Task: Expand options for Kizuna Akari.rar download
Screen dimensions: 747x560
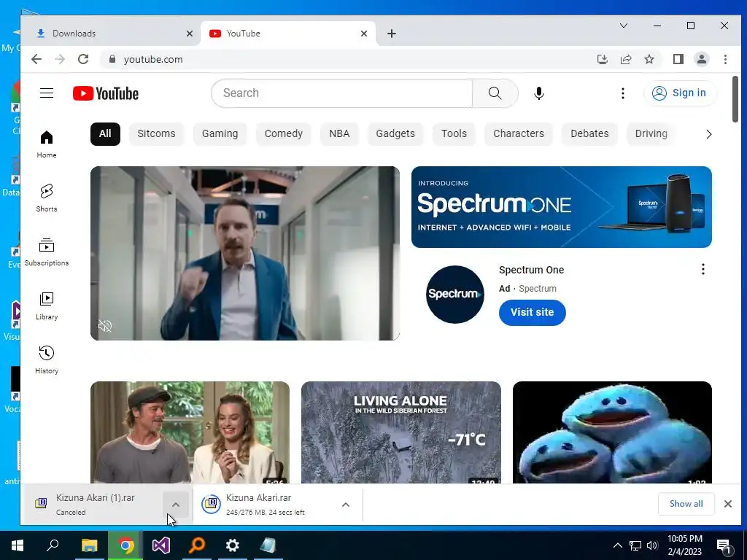Action: click(346, 505)
